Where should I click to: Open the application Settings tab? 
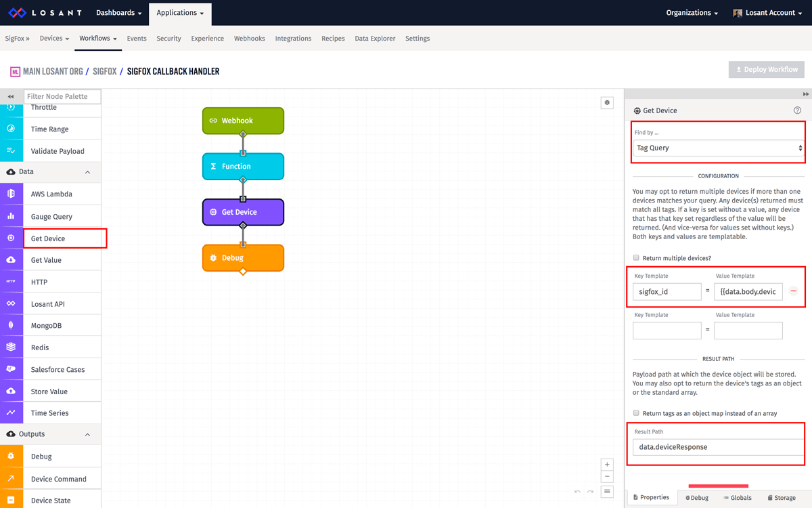418,39
